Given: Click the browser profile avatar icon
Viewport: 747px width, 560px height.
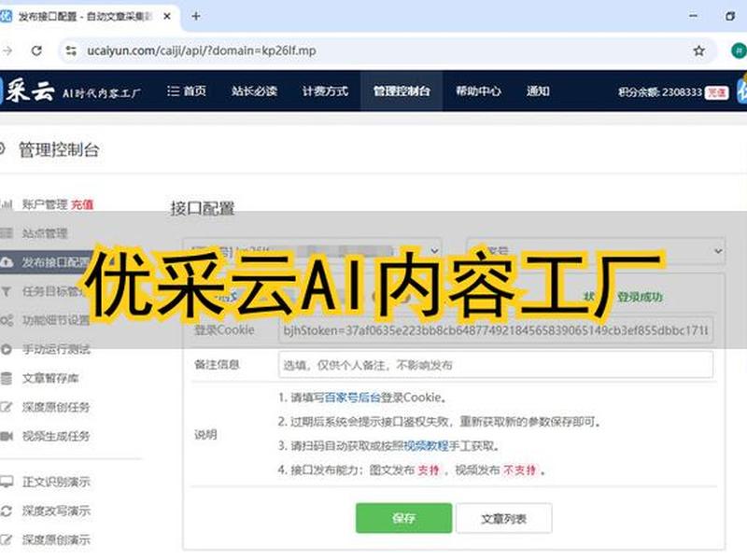Looking at the screenshot, I should click(739, 50).
